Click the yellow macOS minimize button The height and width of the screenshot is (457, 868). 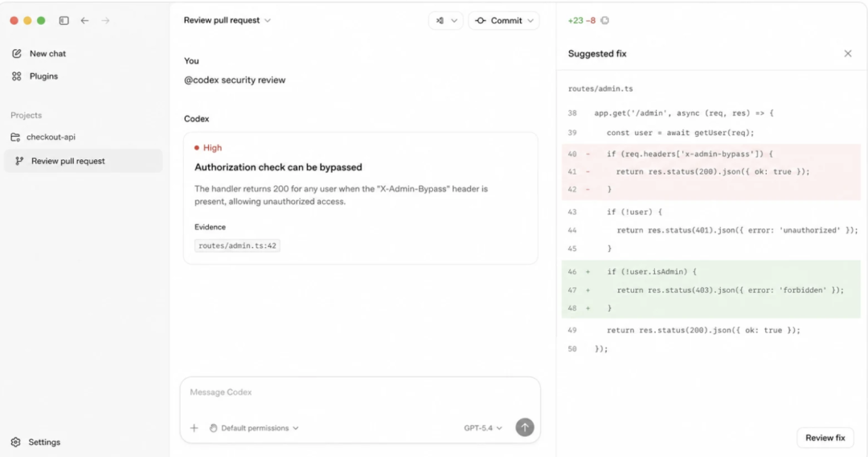27,20
